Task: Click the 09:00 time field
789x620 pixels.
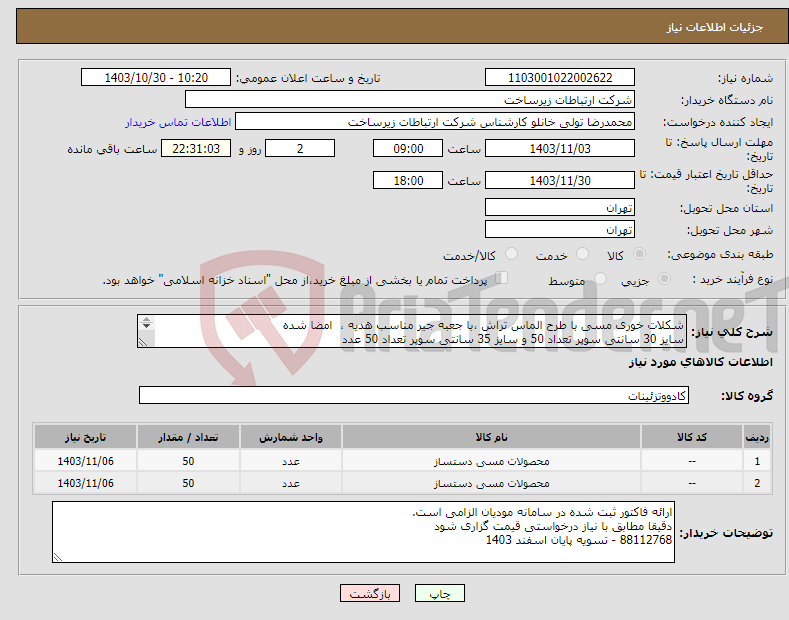Action: tap(408, 148)
